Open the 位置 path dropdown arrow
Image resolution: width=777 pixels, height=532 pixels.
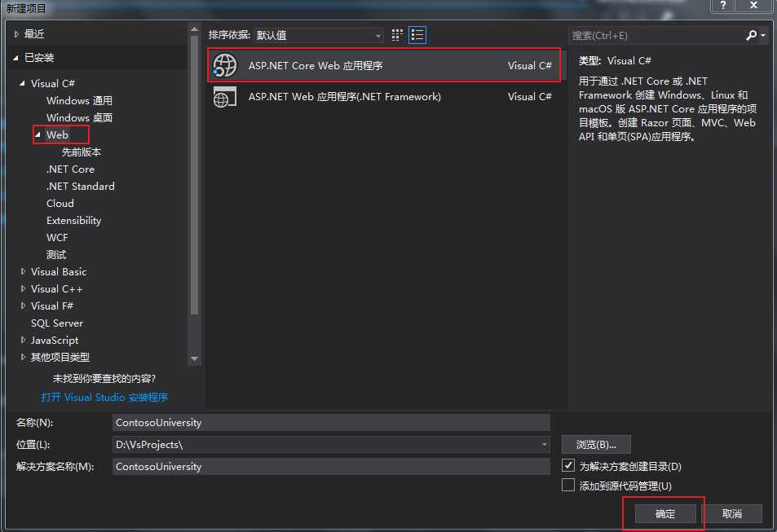[544, 444]
